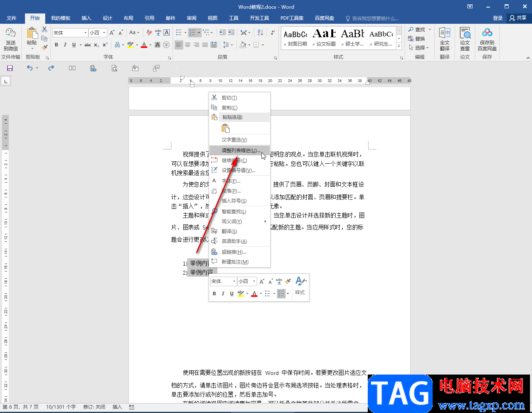Toggle Strikethrough in the ribbon

click(88, 45)
